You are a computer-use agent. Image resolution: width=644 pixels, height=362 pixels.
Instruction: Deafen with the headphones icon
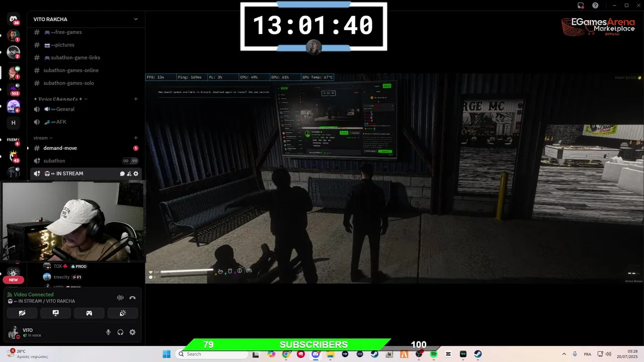[x=120, y=332]
